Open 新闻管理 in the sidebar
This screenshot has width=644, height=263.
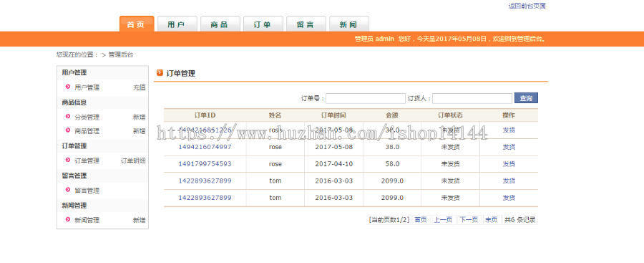pos(87,220)
